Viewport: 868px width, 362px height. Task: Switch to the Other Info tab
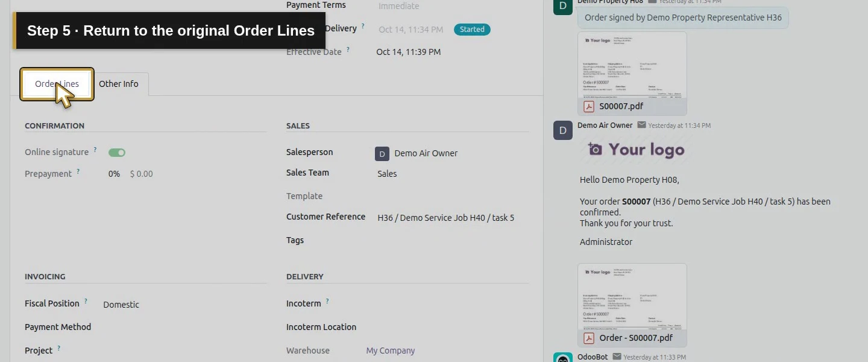click(x=119, y=84)
